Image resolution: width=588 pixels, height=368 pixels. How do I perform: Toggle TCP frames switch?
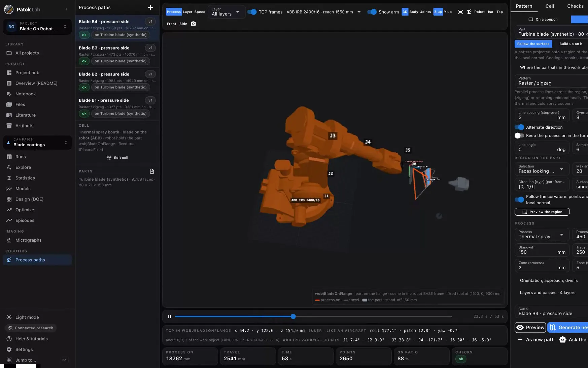click(252, 12)
